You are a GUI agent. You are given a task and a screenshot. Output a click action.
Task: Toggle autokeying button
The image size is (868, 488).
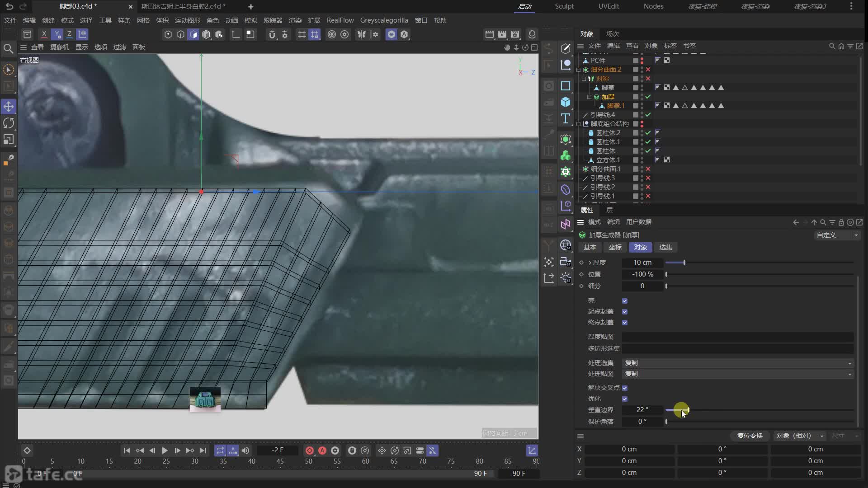click(322, 450)
